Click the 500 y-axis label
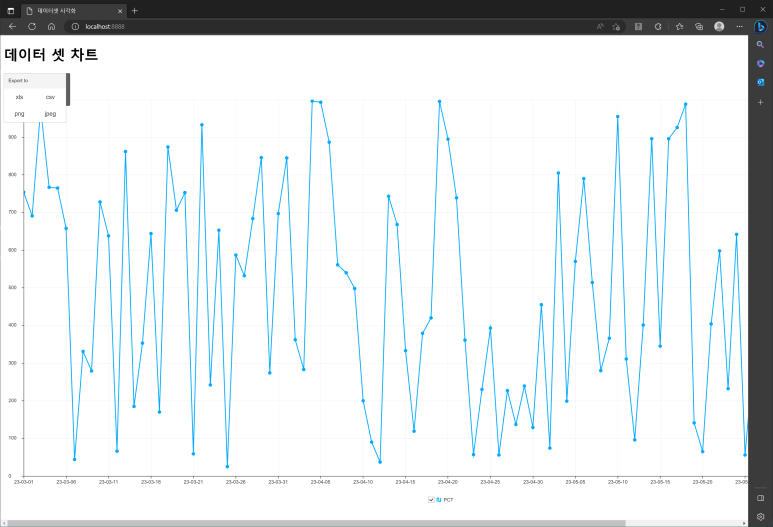This screenshot has width=773, height=527. (x=12, y=287)
